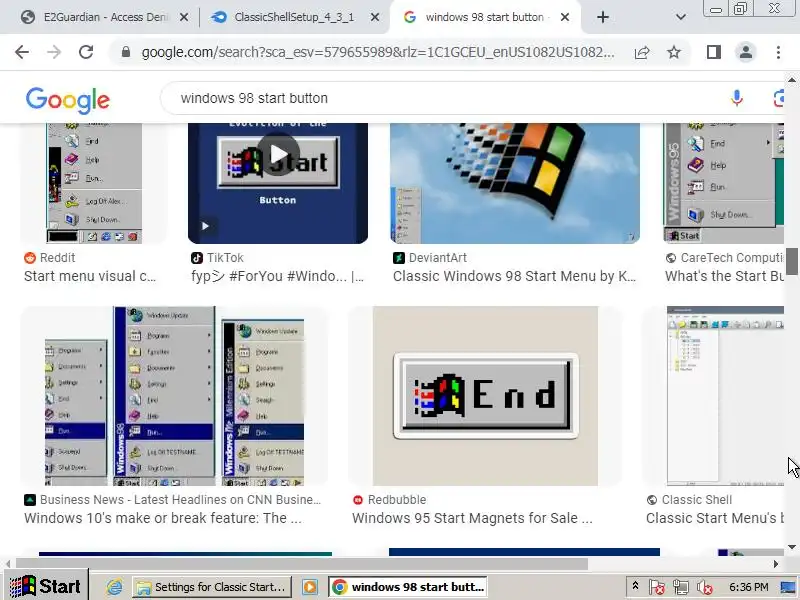800x600 pixels.
Task: Close the E2Guardian tab
Action: (184, 17)
